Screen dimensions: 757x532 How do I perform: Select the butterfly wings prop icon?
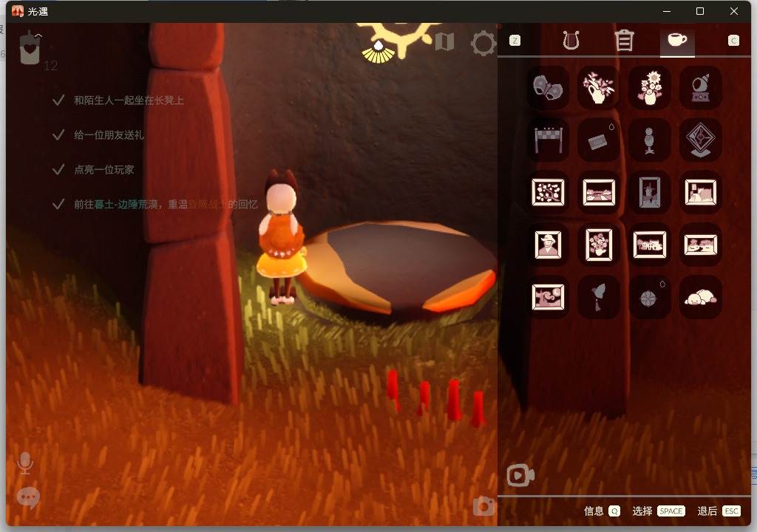(548, 88)
